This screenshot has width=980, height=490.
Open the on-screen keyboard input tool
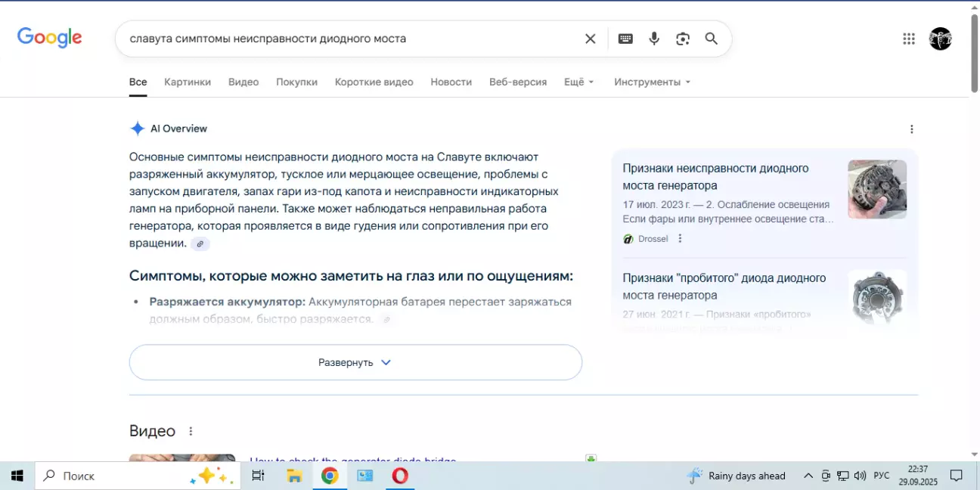pos(625,39)
